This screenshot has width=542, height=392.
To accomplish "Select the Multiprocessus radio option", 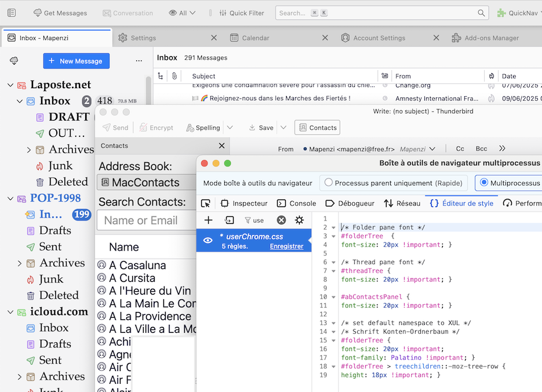I will coord(485,183).
